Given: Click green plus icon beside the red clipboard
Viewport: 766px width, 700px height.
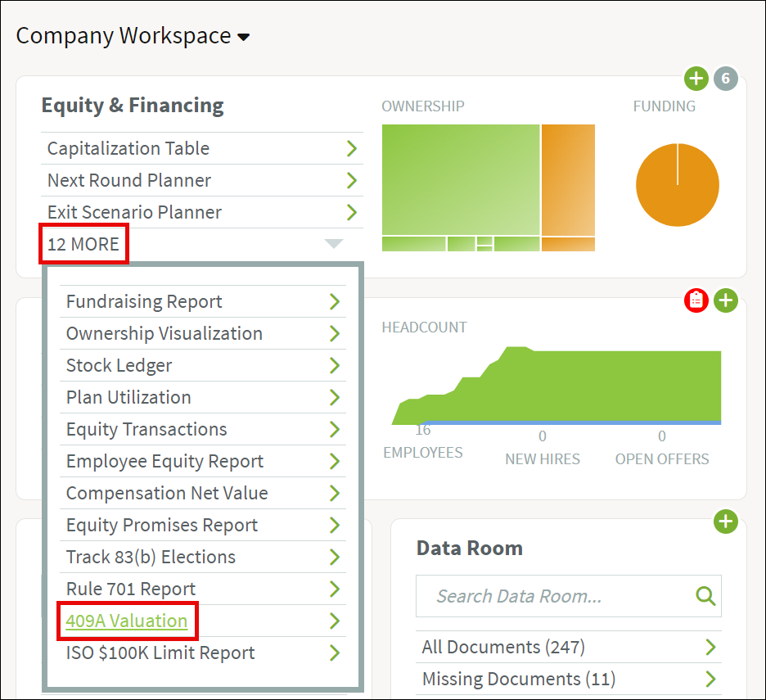Looking at the screenshot, I should pyautogui.click(x=726, y=300).
